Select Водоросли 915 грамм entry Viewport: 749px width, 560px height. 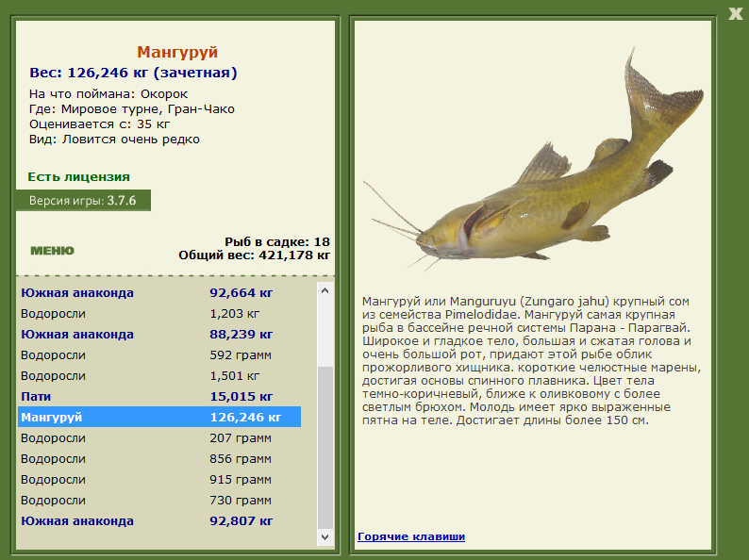159,479
